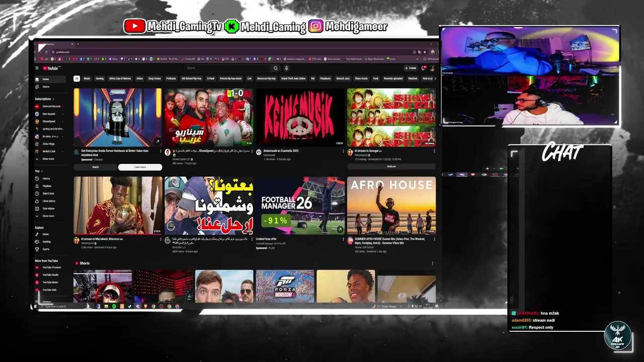The image size is (644, 362).
Task: Open the Subscriptions heading chevron
Action: tap(53, 99)
